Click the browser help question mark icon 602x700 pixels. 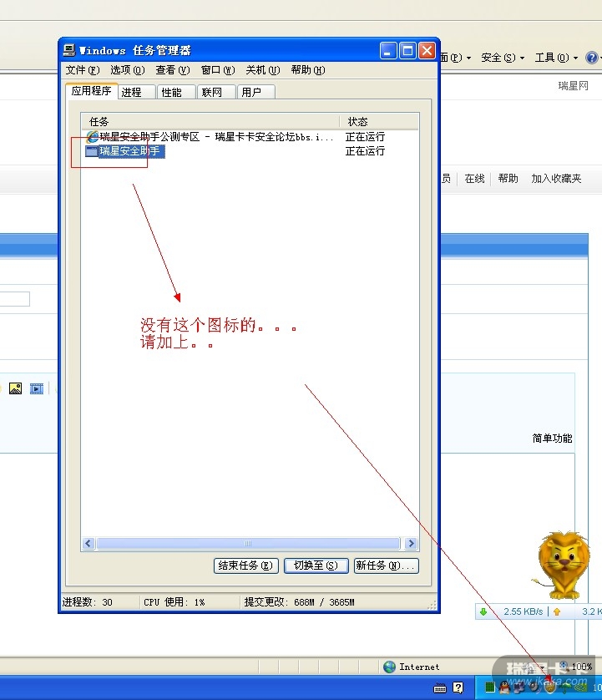point(591,58)
